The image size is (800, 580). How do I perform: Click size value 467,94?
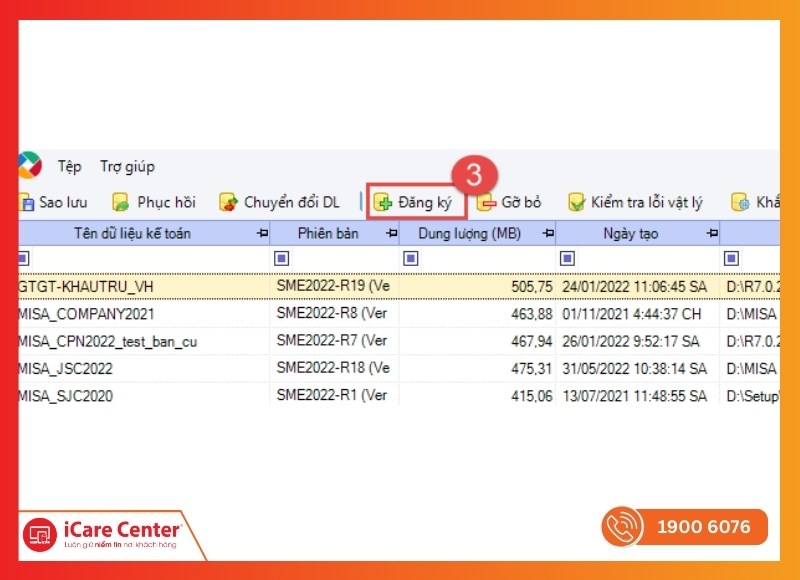(x=532, y=342)
